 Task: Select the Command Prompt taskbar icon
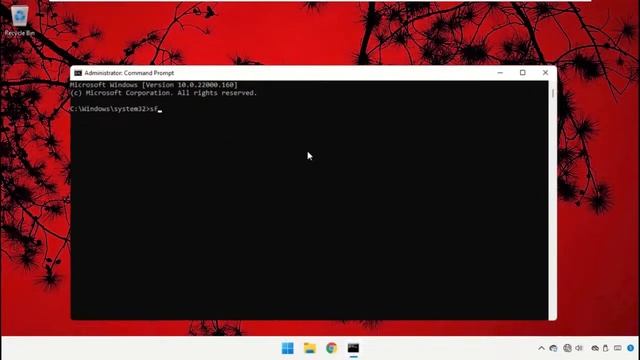coord(353,348)
